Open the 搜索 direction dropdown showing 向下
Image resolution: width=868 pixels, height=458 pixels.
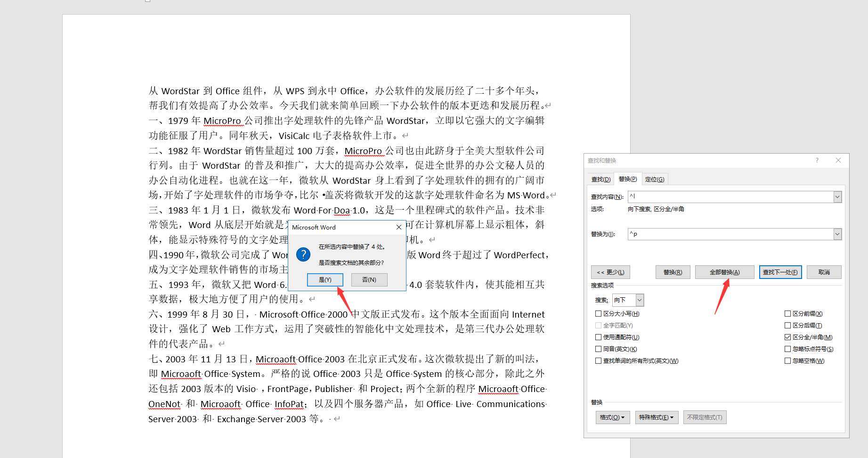[628, 300]
